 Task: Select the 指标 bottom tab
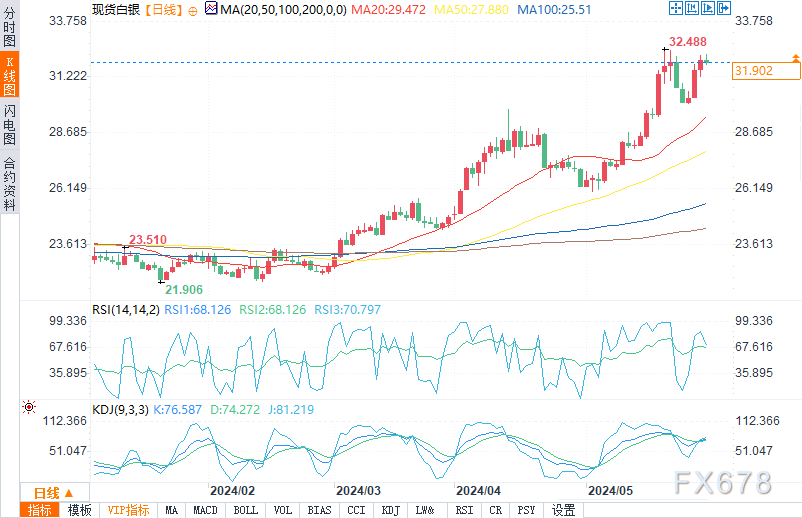pos(40,510)
